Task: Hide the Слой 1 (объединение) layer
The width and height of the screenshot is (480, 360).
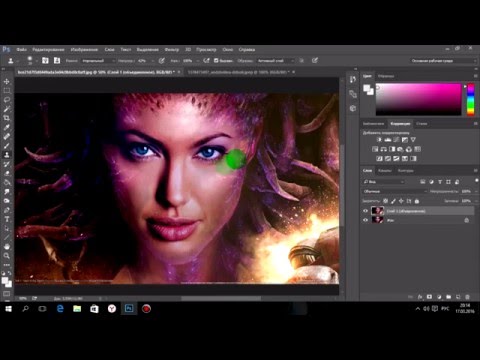Action: (x=365, y=211)
